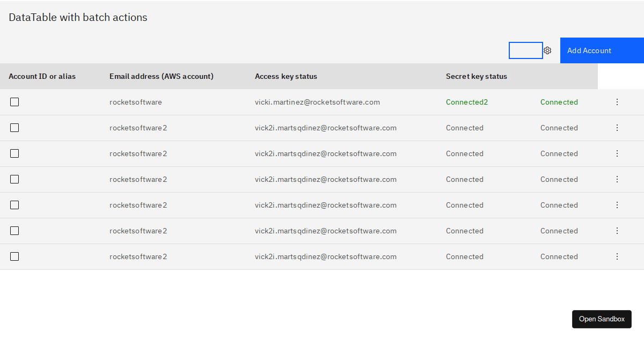The image size is (644, 338).
Task: Tick the checkbox in the second table row
Action: (14, 128)
